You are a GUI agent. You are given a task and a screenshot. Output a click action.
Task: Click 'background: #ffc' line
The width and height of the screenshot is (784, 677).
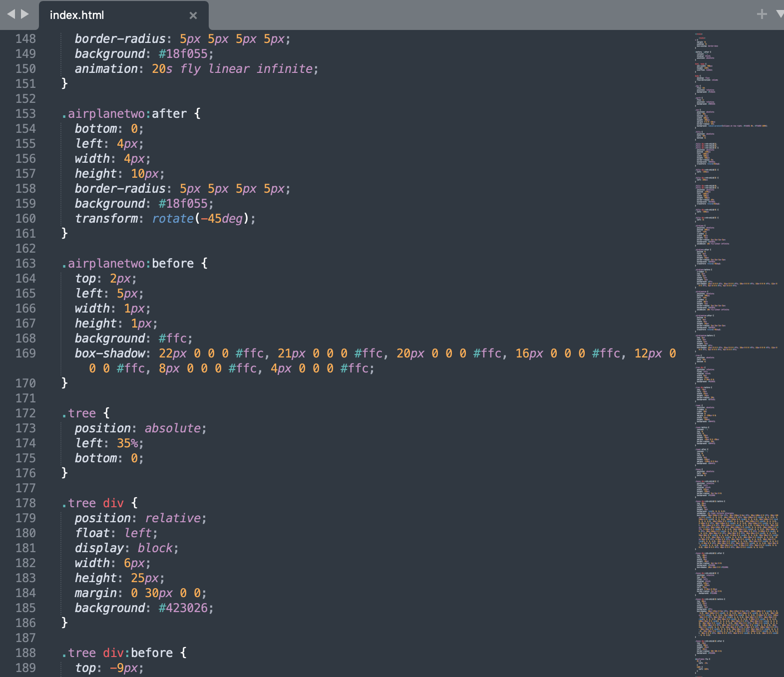tap(133, 338)
